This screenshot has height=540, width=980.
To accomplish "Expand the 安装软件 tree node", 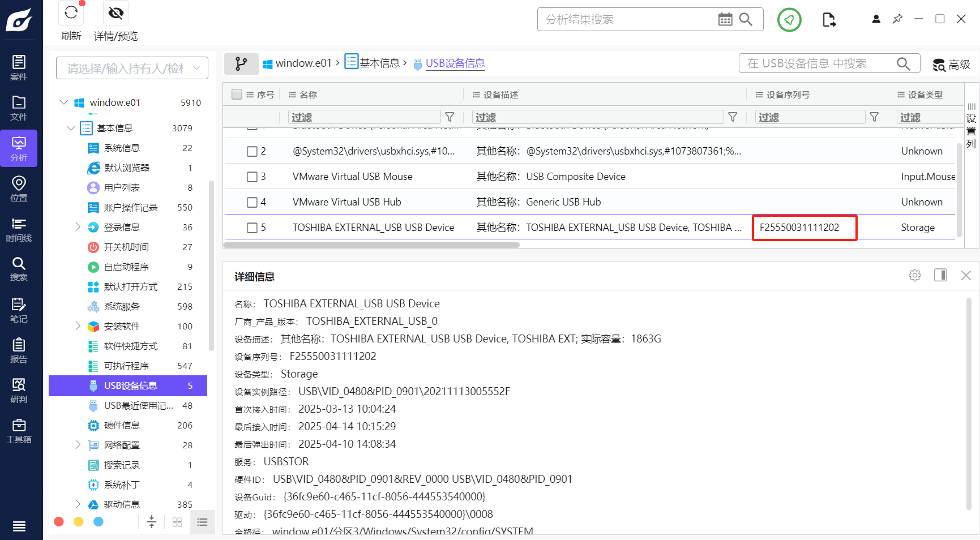I will (x=78, y=326).
